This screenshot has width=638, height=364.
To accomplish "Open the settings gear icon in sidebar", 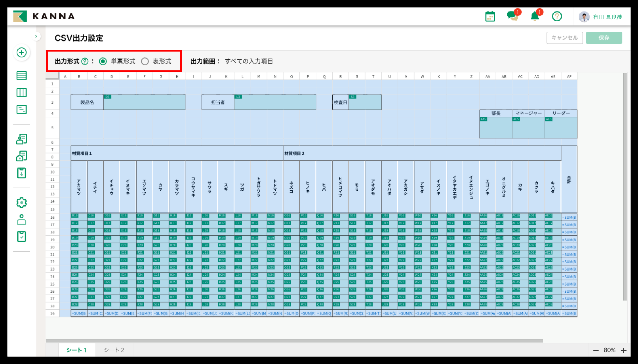I will (x=22, y=203).
